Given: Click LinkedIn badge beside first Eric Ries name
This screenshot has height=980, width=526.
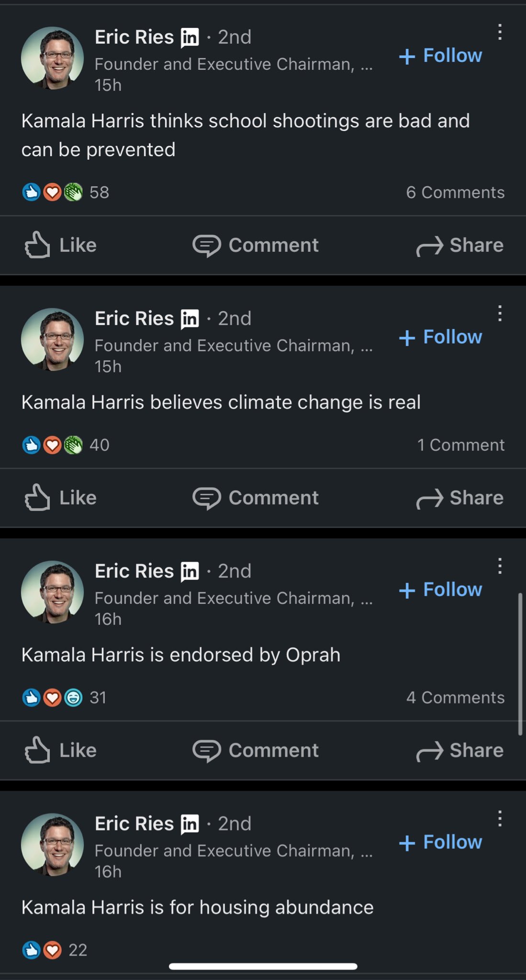Looking at the screenshot, I should (x=190, y=37).
